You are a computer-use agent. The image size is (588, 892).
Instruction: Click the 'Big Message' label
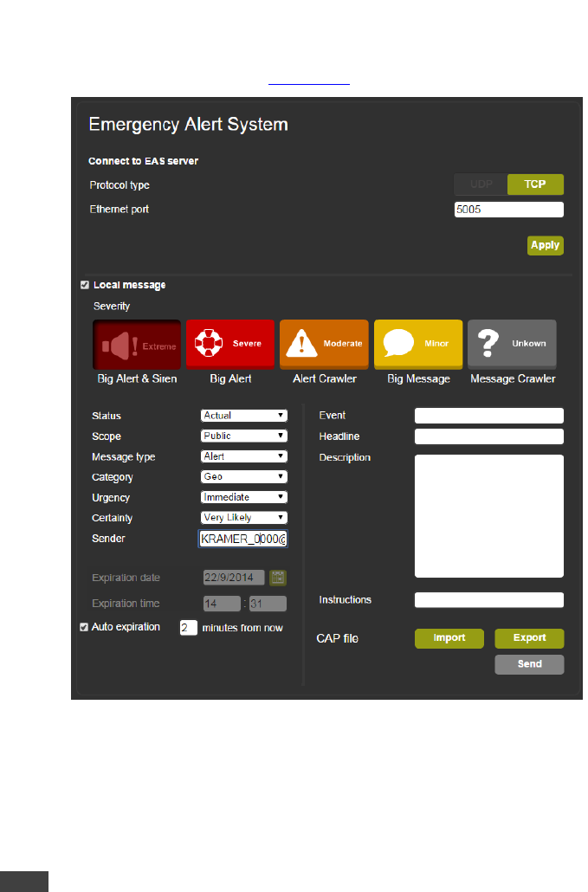point(418,378)
